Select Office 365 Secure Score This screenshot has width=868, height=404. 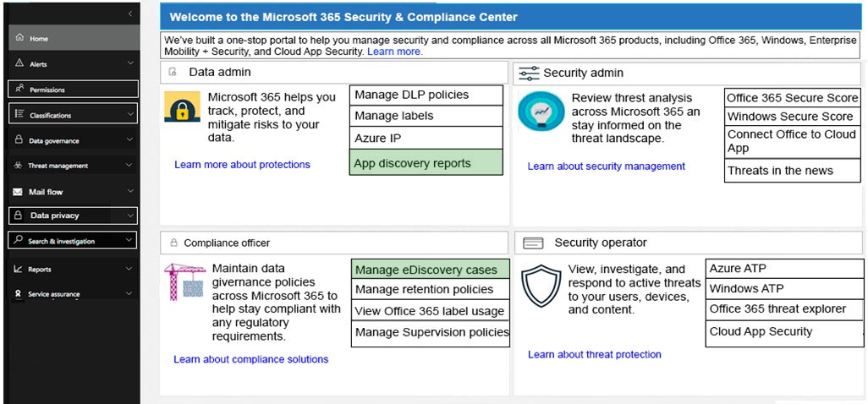(793, 98)
